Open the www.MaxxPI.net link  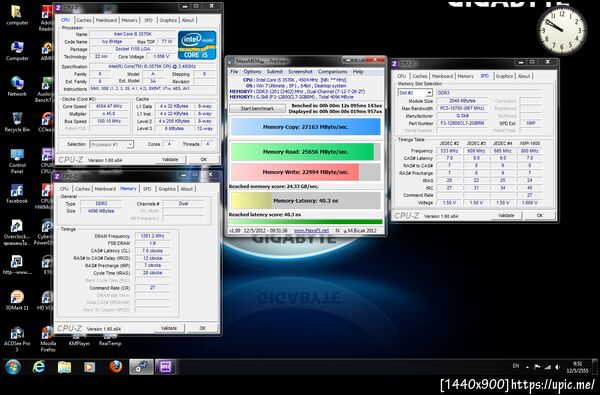(311, 230)
